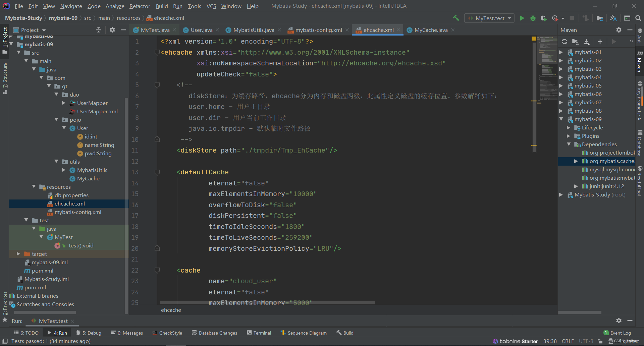Switch to the MyCache.java editor tab

coord(431,30)
